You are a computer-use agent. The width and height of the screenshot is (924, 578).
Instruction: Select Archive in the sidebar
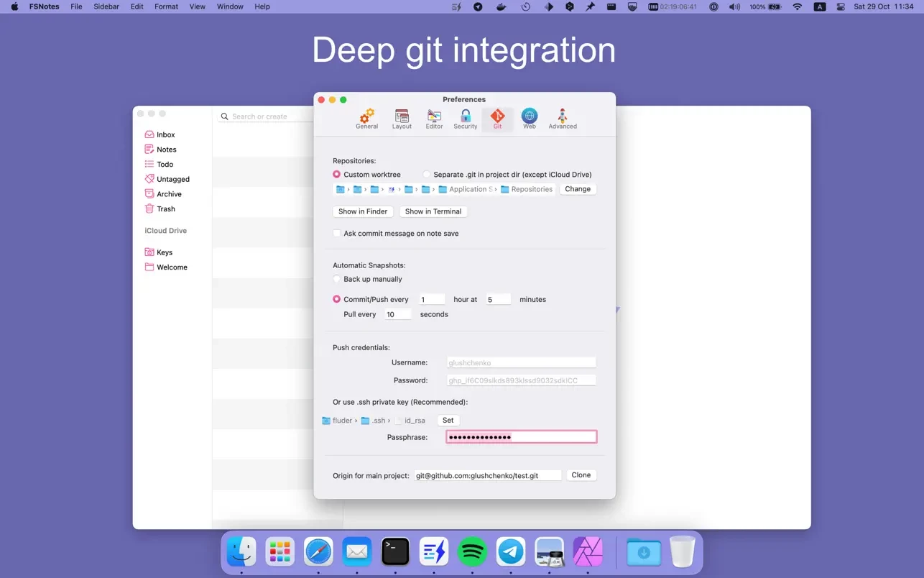pos(169,194)
